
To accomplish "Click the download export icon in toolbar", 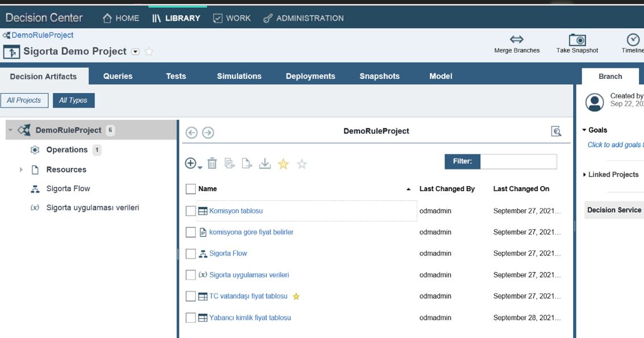I will 265,163.
